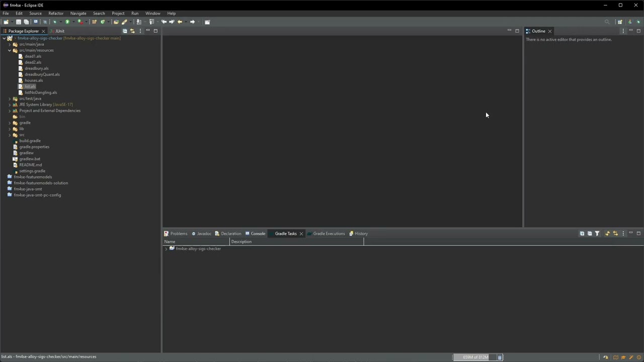This screenshot has height=362, width=644.
Task: Click the Debug bug toolbar icon
Action: 54,22
